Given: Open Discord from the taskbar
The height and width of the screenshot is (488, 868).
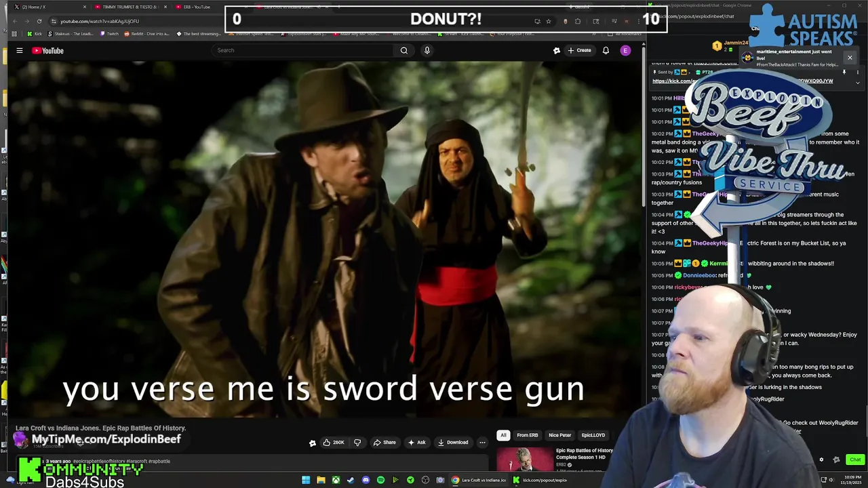Looking at the screenshot, I should 366,480.
